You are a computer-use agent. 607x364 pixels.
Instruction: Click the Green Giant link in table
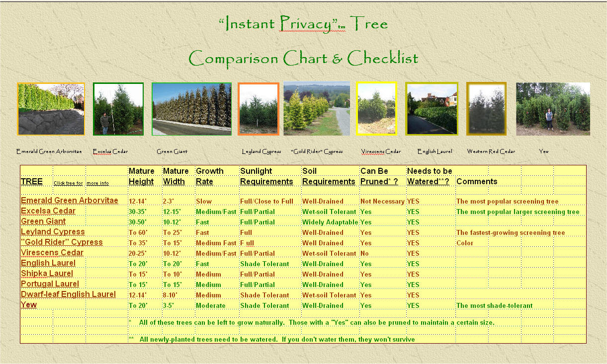(x=43, y=221)
